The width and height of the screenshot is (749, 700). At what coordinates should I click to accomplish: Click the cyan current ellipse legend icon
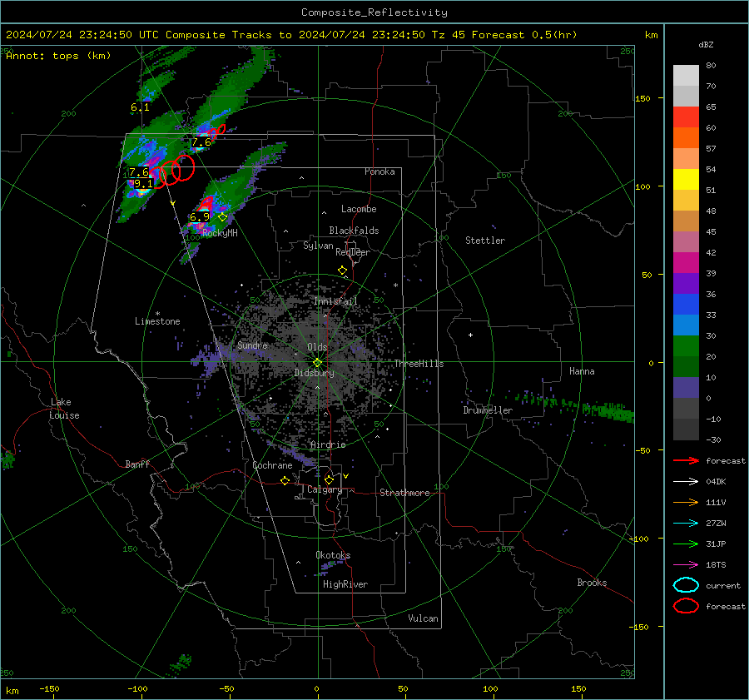coord(686,585)
